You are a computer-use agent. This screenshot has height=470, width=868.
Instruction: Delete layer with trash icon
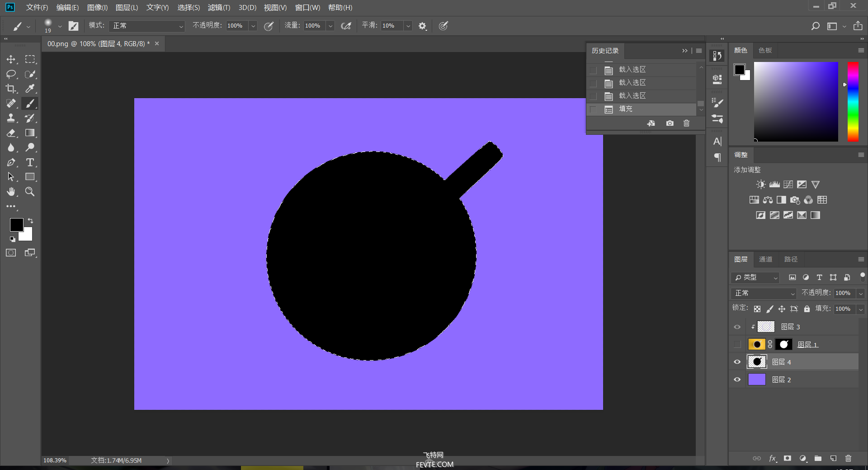(848, 458)
